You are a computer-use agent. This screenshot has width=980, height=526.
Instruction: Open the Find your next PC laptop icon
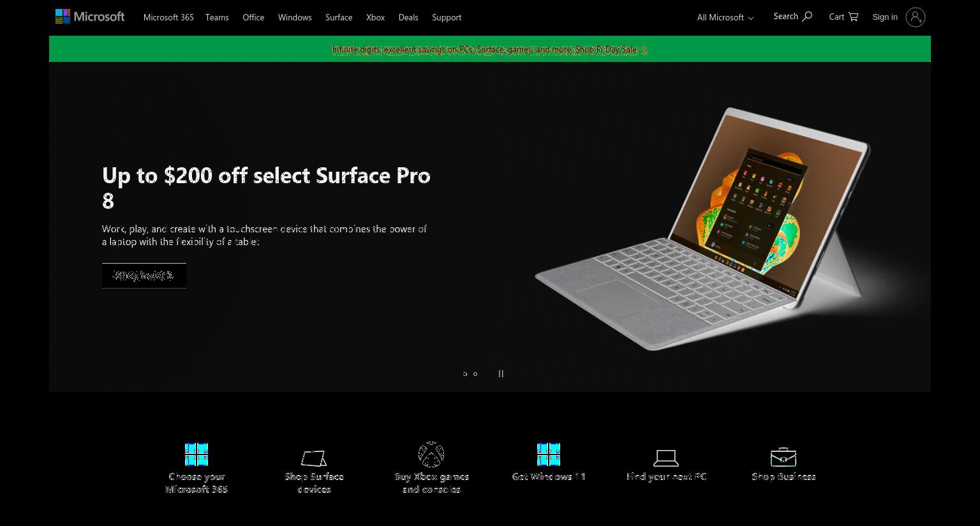pyautogui.click(x=666, y=458)
